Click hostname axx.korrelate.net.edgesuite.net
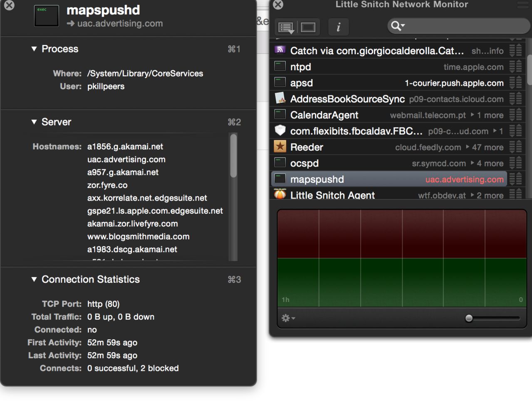 (x=147, y=198)
